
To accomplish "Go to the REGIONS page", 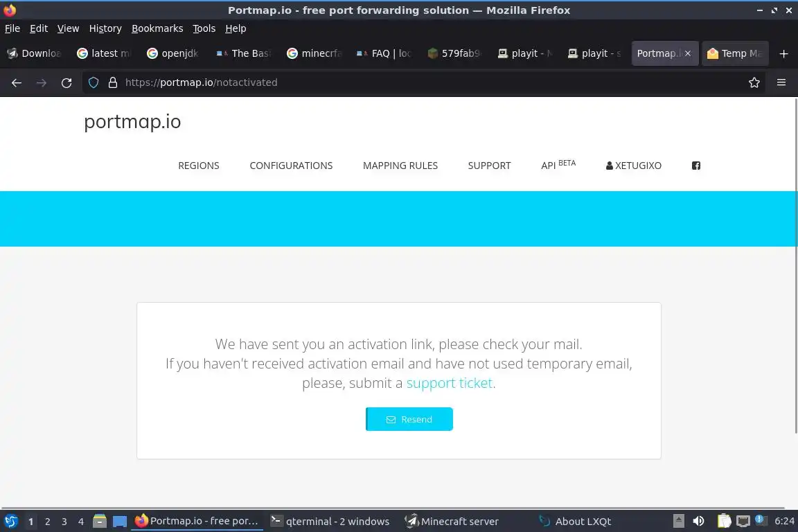I will pyautogui.click(x=199, y=166).
